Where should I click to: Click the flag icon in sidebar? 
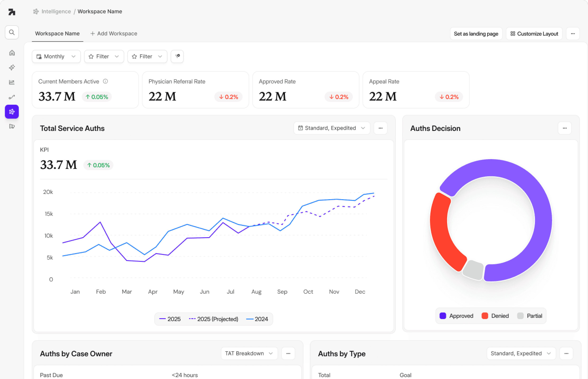point(12,126)
